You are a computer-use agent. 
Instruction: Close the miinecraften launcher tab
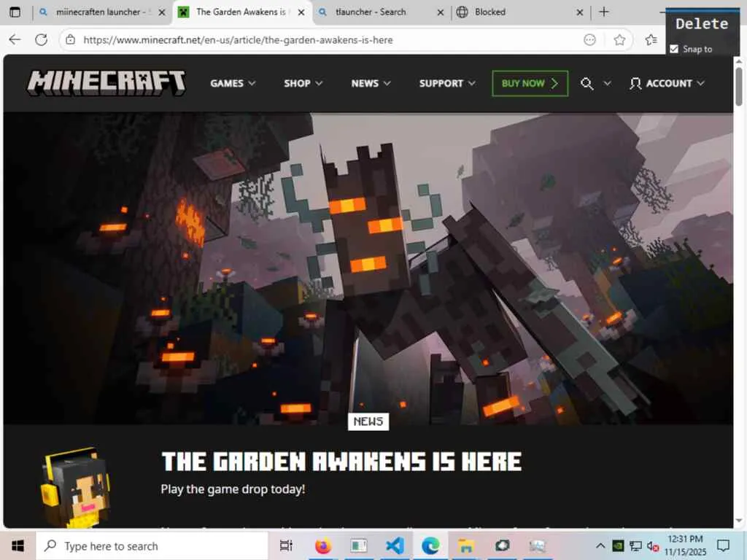(162, 12)
